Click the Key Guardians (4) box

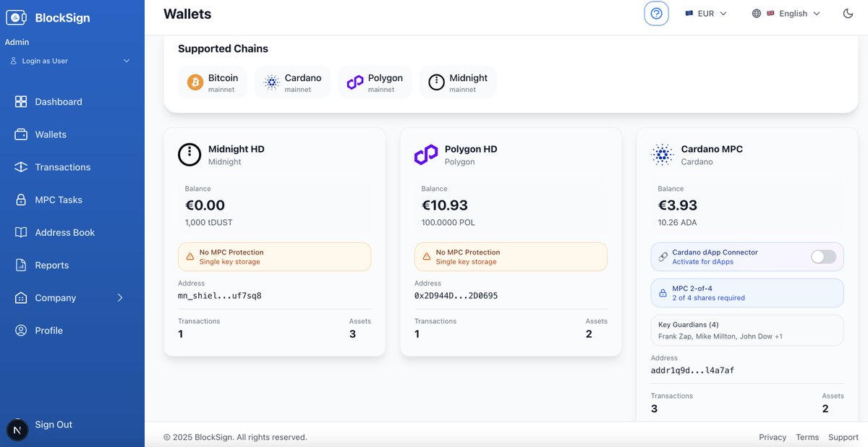click(747, 331)
